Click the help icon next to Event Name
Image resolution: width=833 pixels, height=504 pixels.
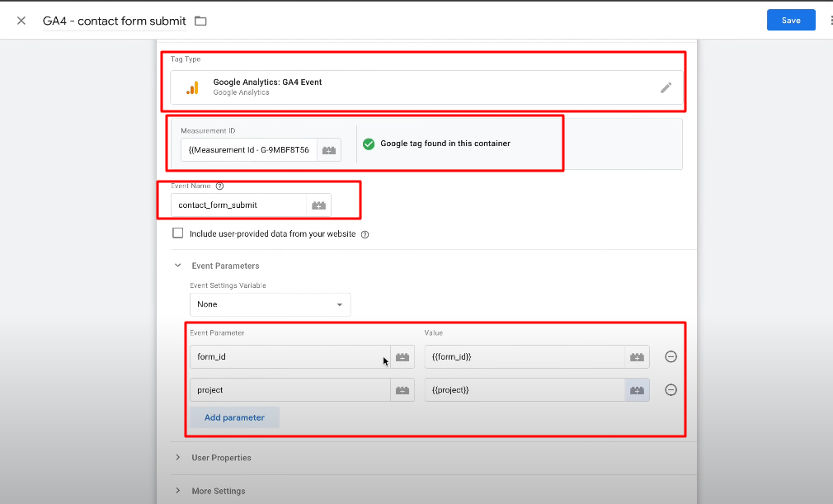click(219, 186)
